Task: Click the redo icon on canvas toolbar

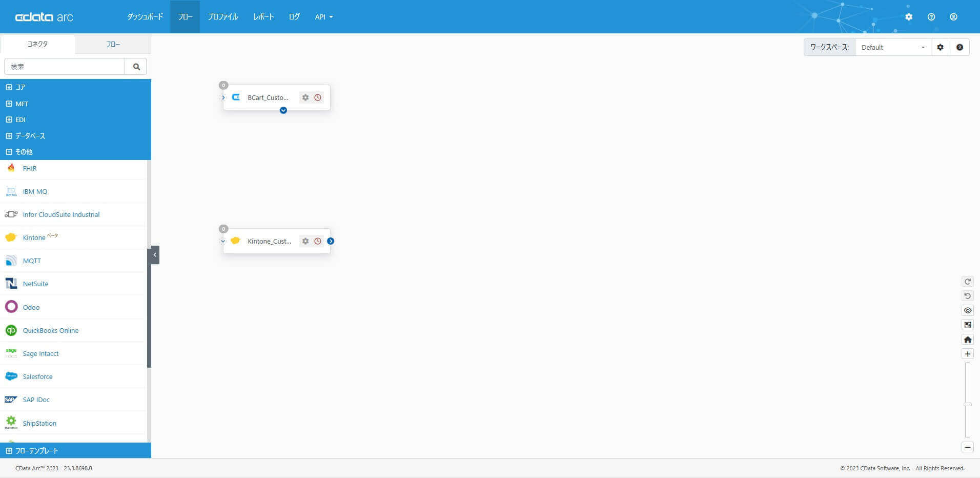Action: (968, 282)
